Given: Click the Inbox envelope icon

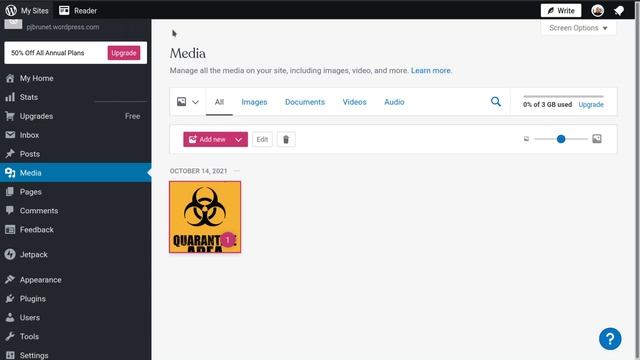Looking at the screenshot, I should [x=10, y=135].
